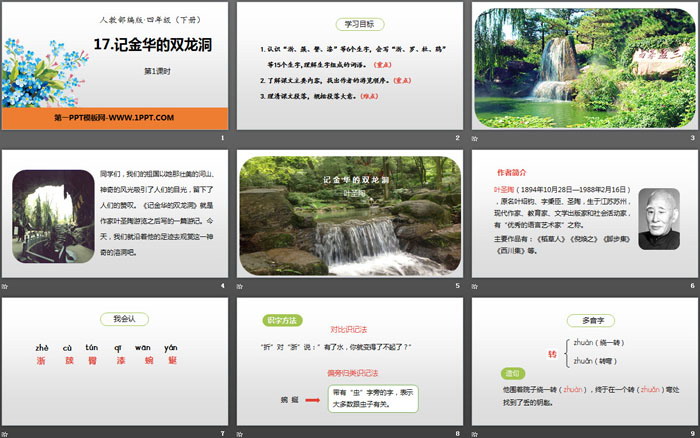Click the green 识字方法 label
The image size is (700, 438).
click(x=282, y=319)
